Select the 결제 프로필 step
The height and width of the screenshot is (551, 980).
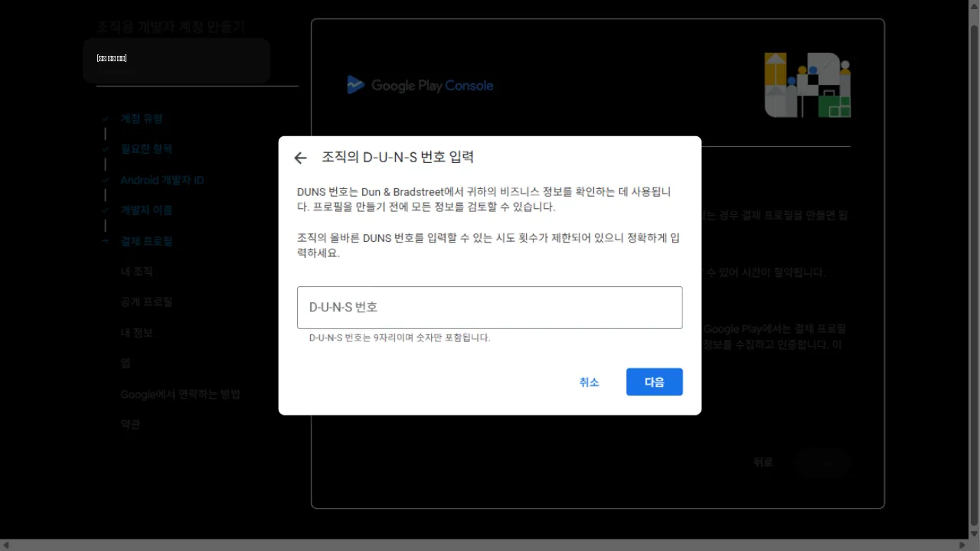click(x=146, y=241)
